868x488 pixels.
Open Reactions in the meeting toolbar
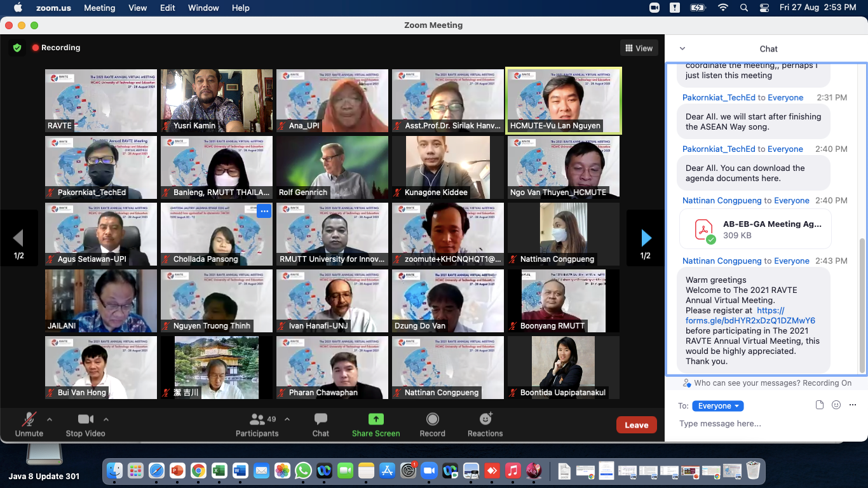(485, 424)
